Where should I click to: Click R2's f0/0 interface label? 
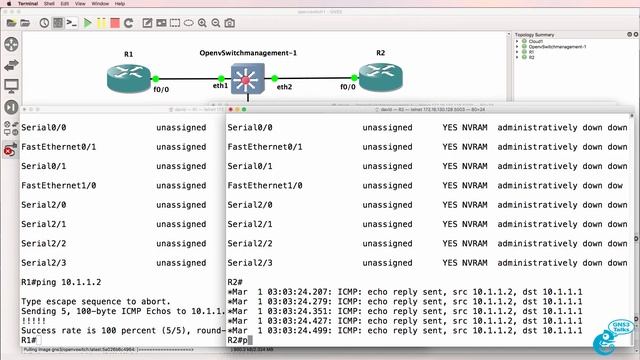(x=348, y=87)
